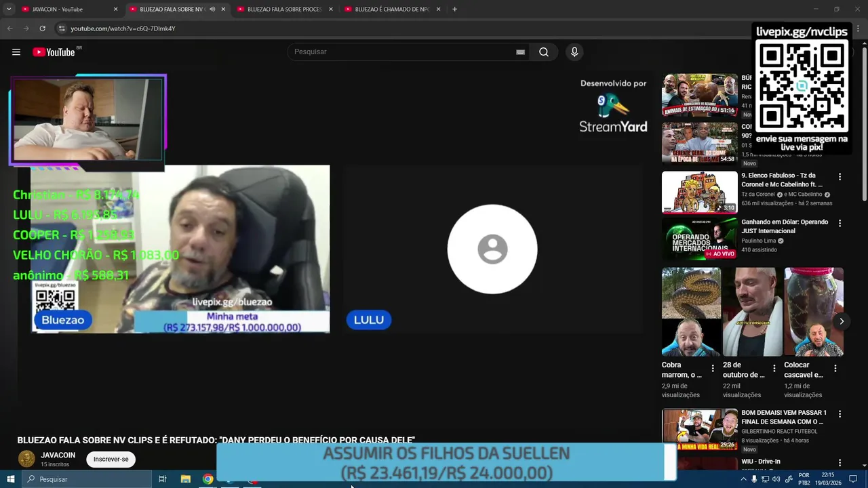Switch to BLUEZAO FALA SOBRE PROCES tab
The height and width of the screenshot is (488, 868).
point(283,9)
